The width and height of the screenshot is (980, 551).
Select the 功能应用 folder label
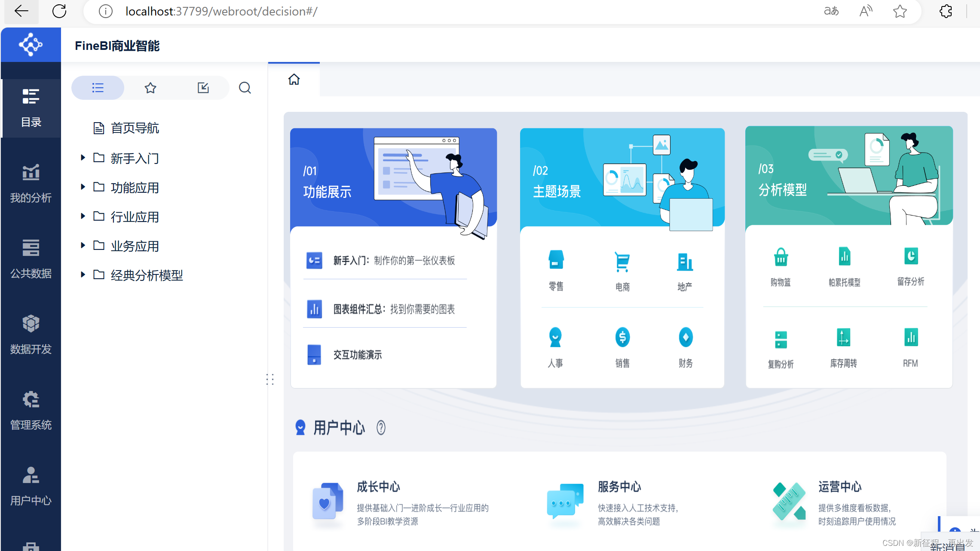click(x=135, y=188)
